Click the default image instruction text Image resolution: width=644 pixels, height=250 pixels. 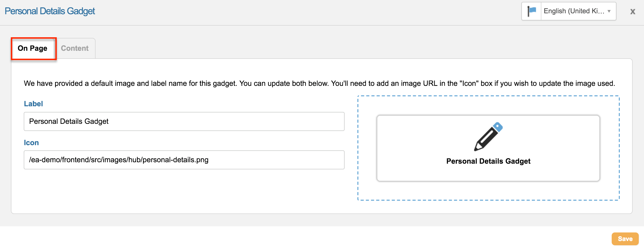click(x=319, y=83)
